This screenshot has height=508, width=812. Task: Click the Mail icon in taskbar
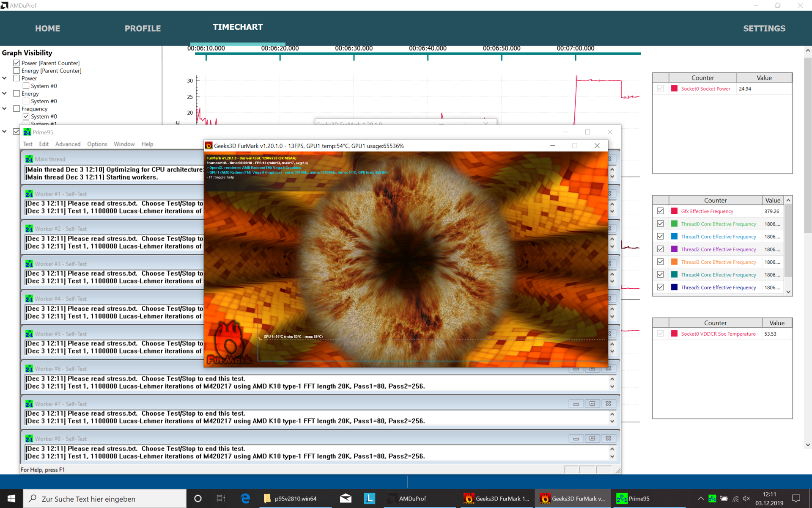(346, 498)
